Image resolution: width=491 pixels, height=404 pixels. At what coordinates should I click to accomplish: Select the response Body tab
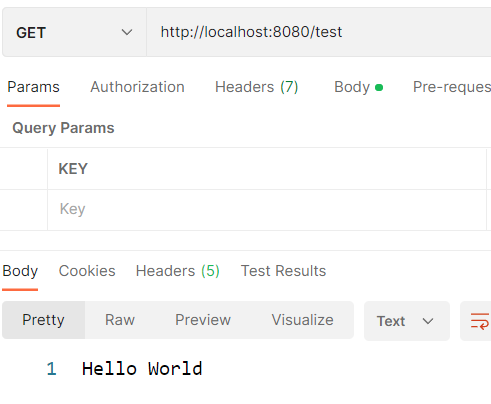click(x=20, y=271)
